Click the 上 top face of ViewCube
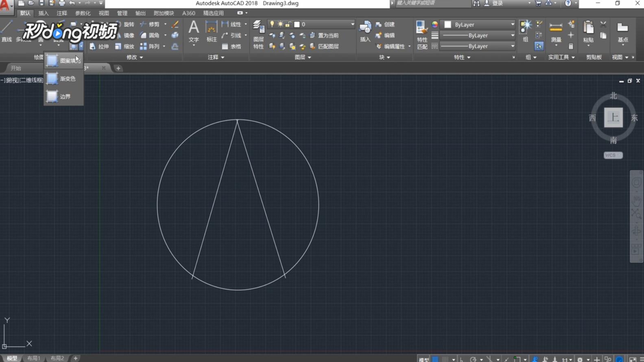The height and width of the screenshot is (362, 644). 613,118
